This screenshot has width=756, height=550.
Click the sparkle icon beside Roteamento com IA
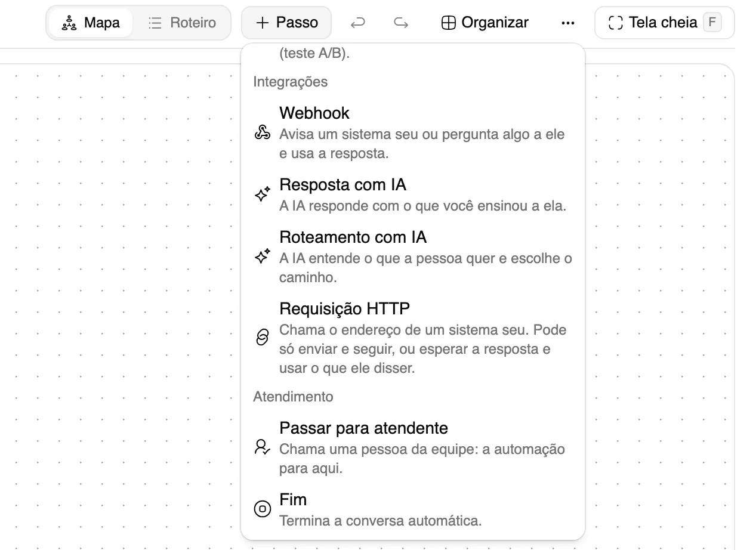tap(263, 257)
